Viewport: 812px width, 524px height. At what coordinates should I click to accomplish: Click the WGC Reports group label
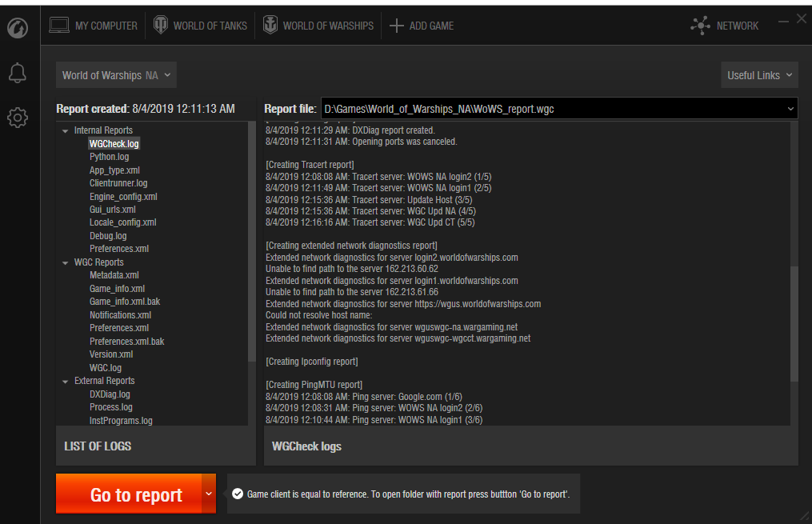click(99, 262)
